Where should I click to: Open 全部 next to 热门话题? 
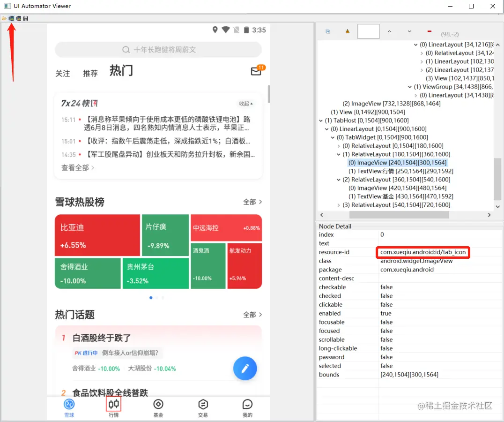pyautogui.click(x=252, y=315)
